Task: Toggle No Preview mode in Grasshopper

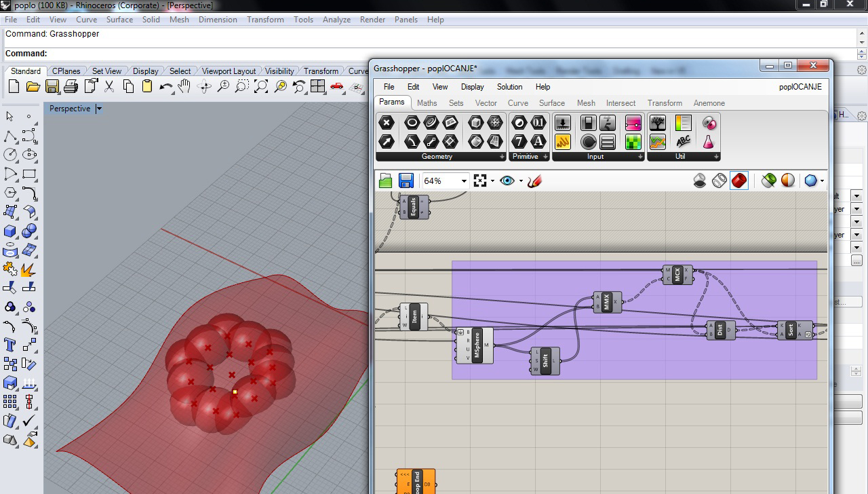Action: click(x=700, y=180)
